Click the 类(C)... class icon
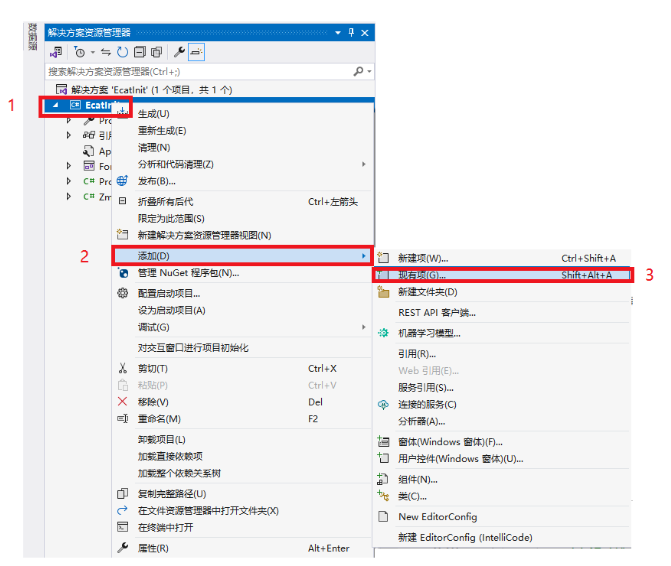This screenshot has width=671, height=566. [x=383, y=496]
